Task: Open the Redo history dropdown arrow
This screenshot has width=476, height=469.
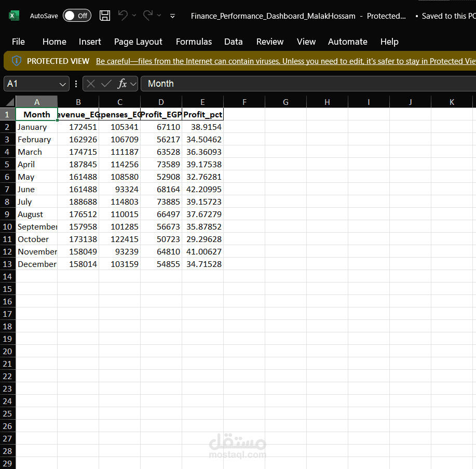Action: click(x=159, y=15)
